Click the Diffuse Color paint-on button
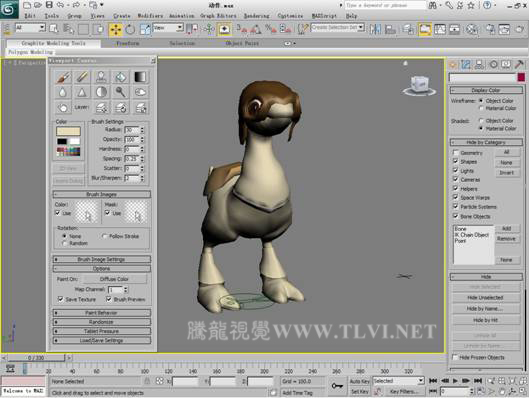 click(x=114, y=279)
